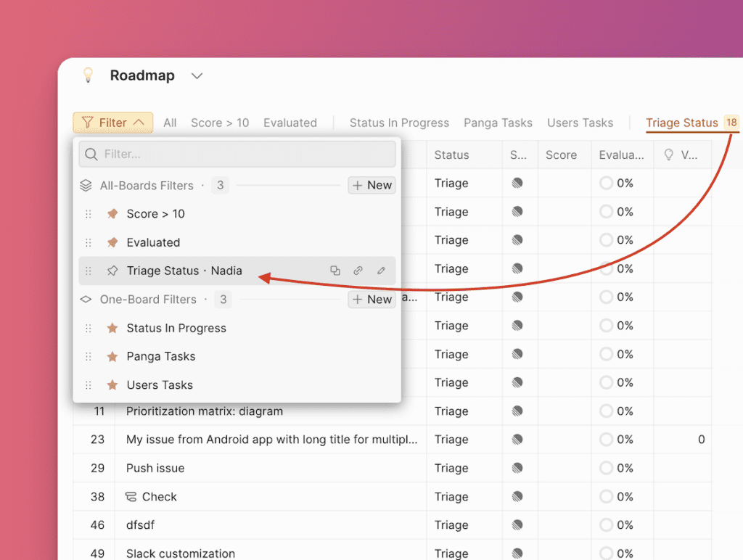Pin the Triage Status · Nadia filter
743x560 pixels.
coord(112,271)
